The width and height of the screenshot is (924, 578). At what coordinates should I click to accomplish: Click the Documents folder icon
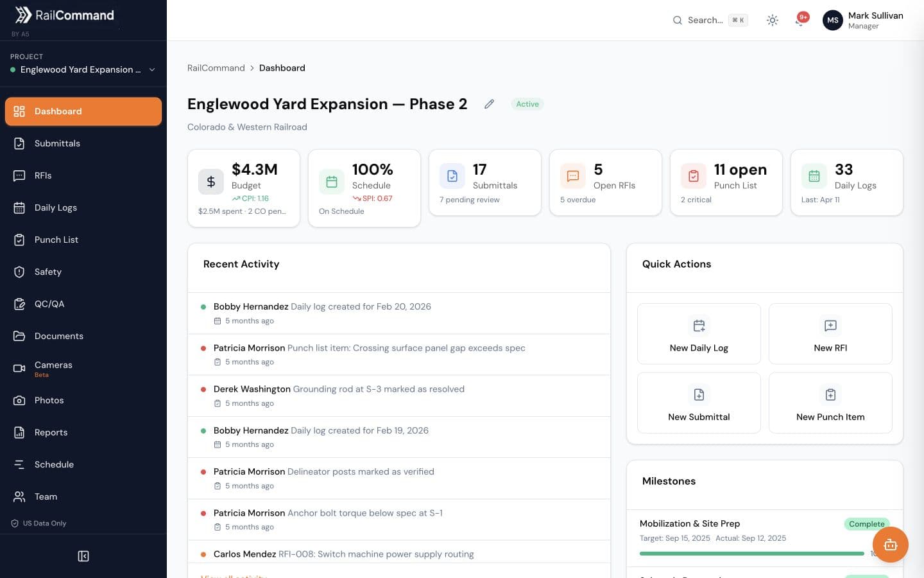[19, 336]
